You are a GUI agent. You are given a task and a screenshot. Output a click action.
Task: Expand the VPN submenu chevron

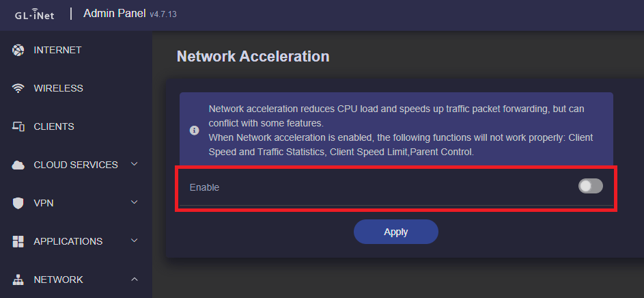[135, 202]
